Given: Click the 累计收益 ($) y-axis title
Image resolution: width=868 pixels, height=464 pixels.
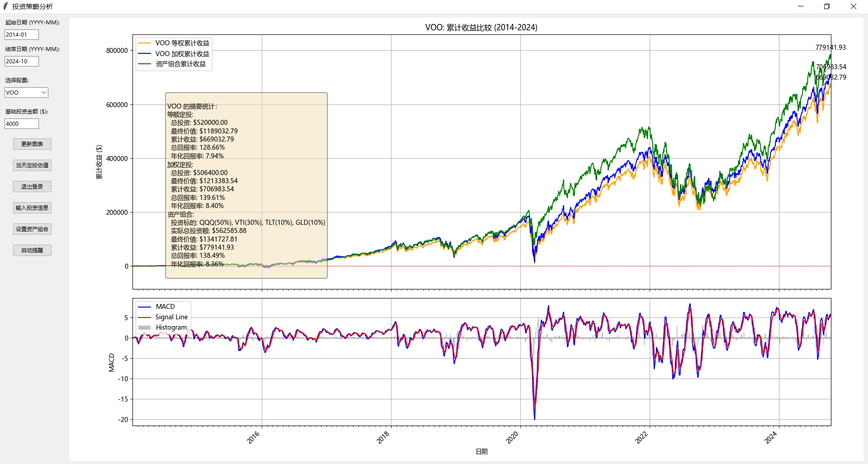Looking at the screenshot, I should tap(99, 162).
